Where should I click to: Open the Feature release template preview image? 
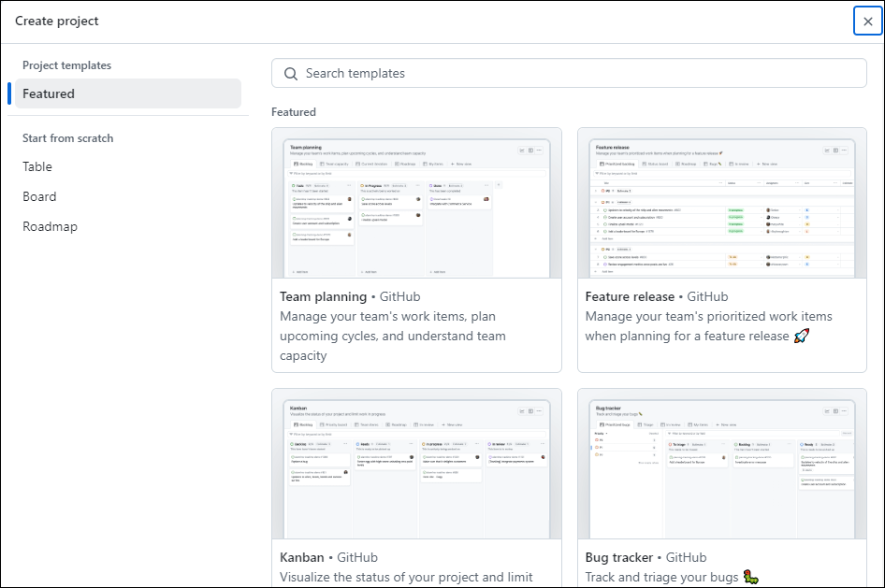[x=721, y=206]
